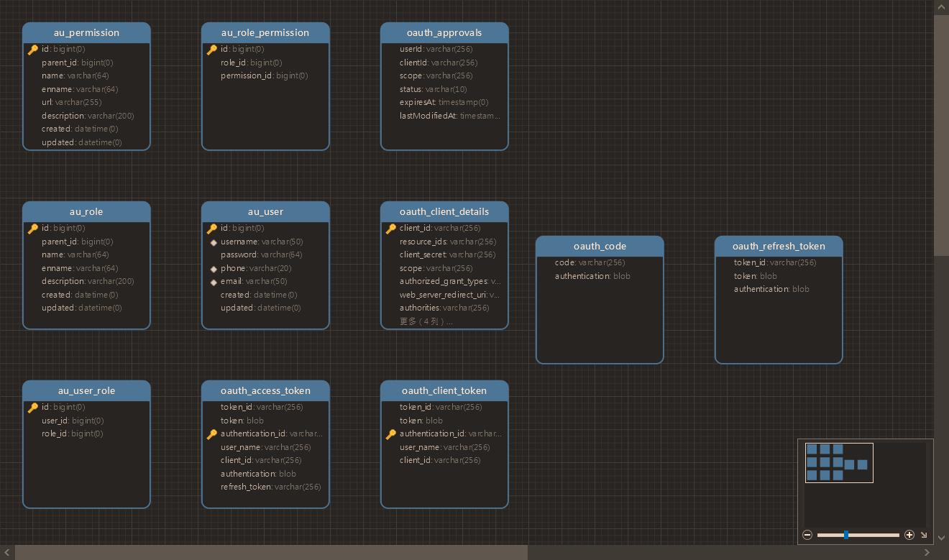Click the horizontal scrollbar thumb
Screen dimensions: 949x560
coord(271,552)
